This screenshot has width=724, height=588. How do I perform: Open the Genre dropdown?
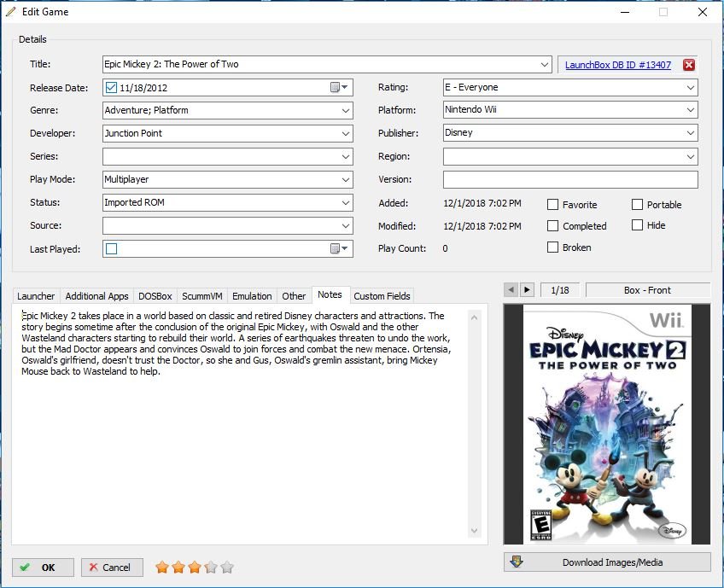tap(346, 111)
